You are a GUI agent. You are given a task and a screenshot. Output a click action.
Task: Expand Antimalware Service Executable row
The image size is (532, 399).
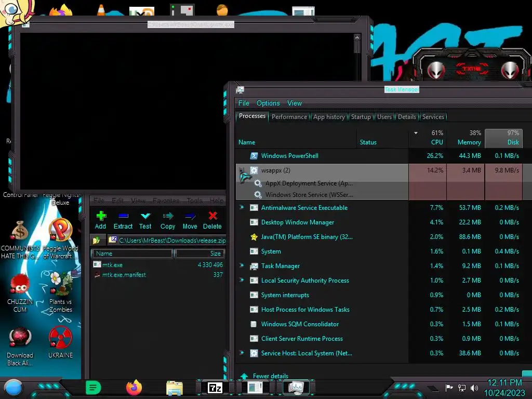click(242, 208)
